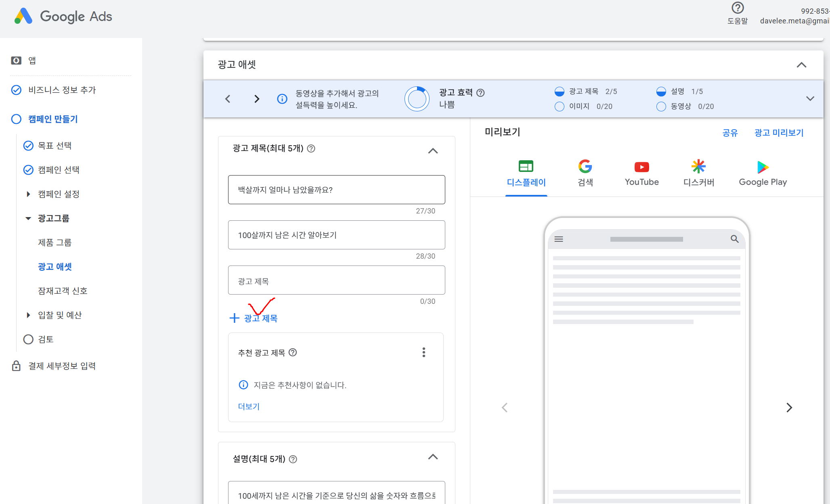Click the help (도움말) question mark icon
Screen dimensions: 830x504
(737, 8)
